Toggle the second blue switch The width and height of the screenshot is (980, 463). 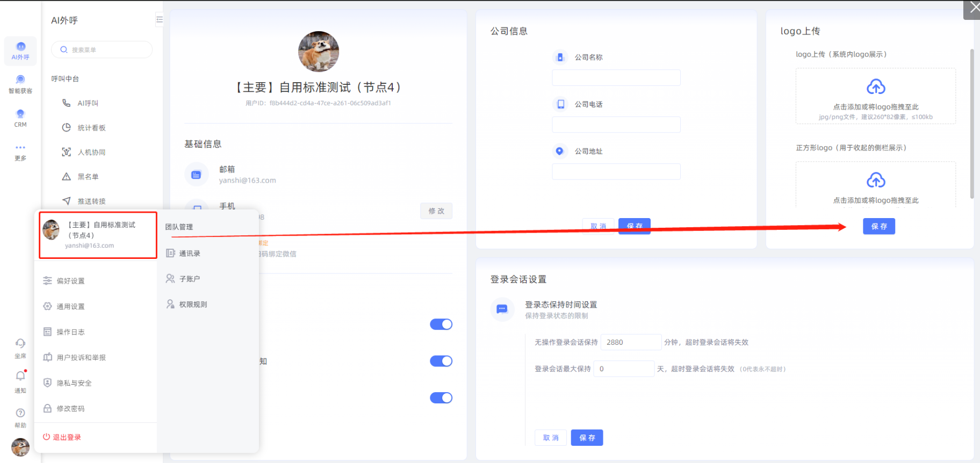coord(441,361)
